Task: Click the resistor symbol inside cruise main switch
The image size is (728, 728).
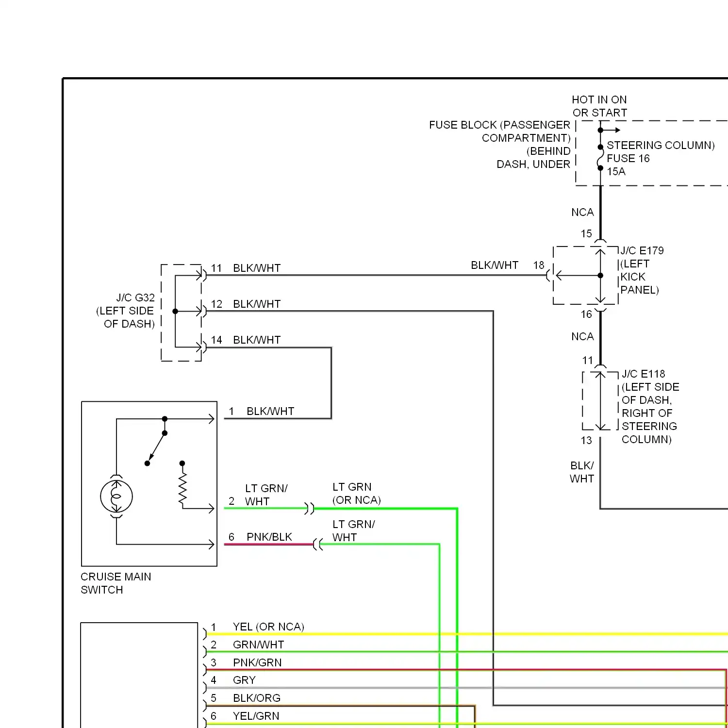Action: [182, 488]
